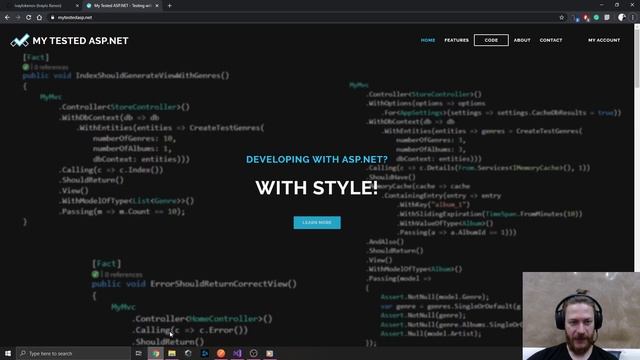Click the MY TESTED ASP.NET site title
Viewport: 640px width, 360px height.
pyautogui.click(x=80, y=41)
